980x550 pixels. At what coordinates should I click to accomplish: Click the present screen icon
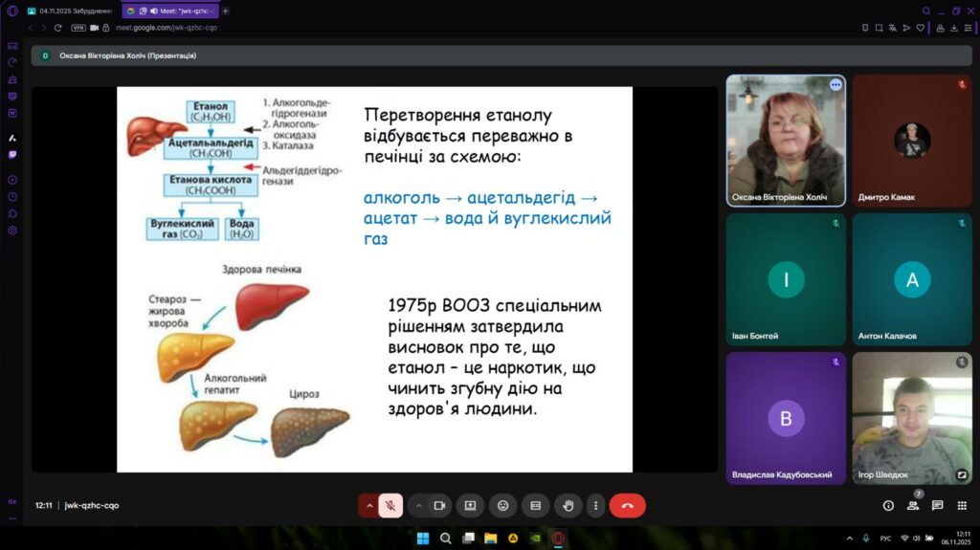[x=470, y=505]
